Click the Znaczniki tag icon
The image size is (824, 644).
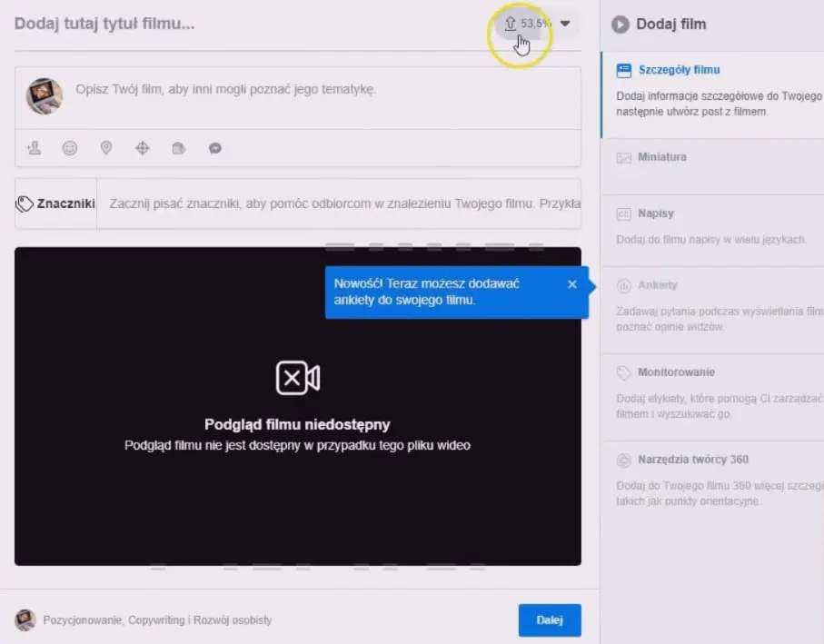coord(25,203)
